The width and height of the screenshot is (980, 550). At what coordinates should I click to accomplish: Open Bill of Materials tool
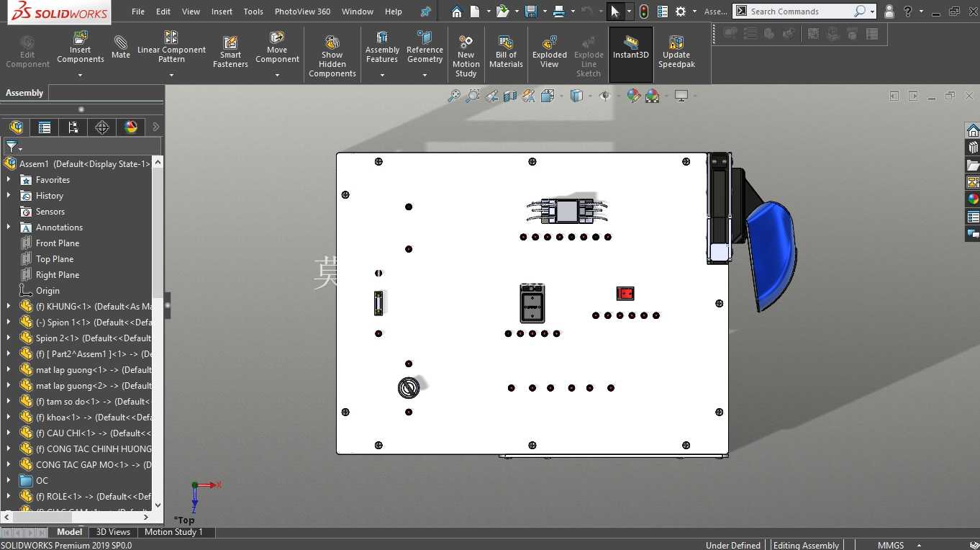point(506,52)
